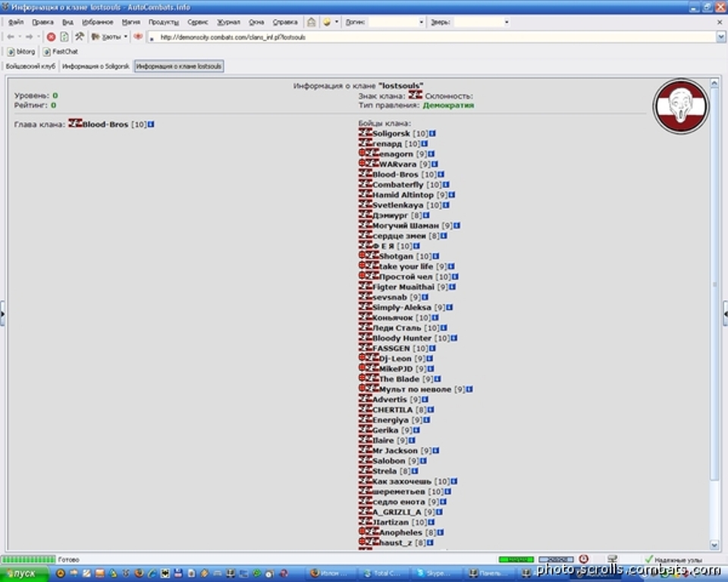Close the toolbar with the X button
This screenshot has height=582, width=728.
point(720,22)
